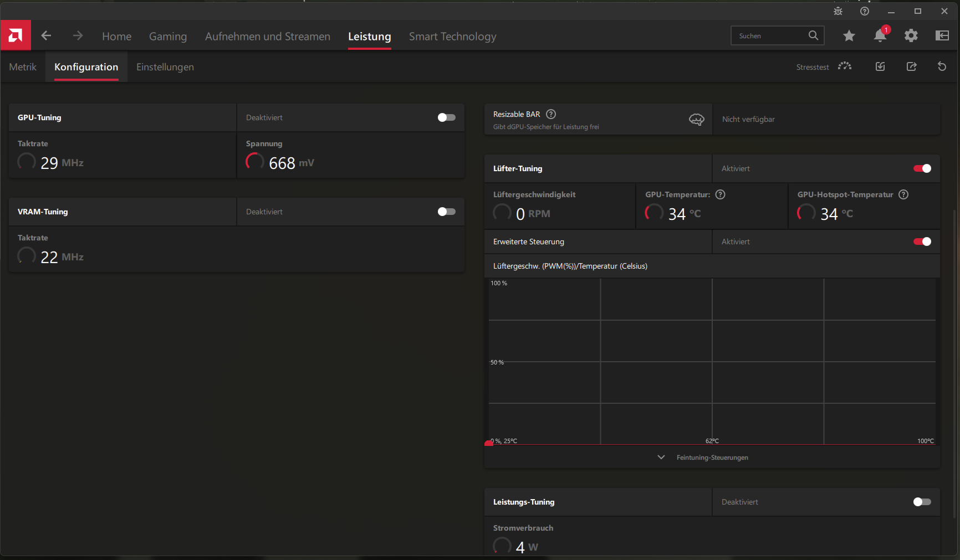The image size is (960, 560).
Task: Start the Stresstest gauge icon
Action: (x=845, y=66)
